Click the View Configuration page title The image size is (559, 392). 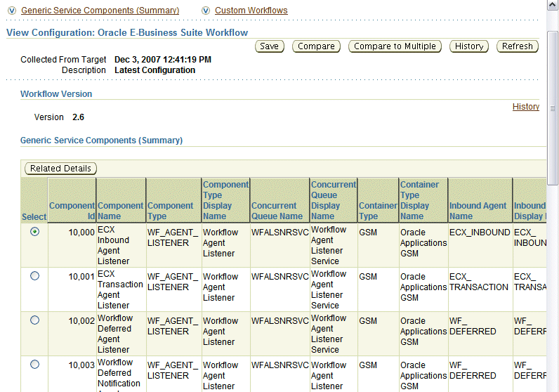click(127, 32)
